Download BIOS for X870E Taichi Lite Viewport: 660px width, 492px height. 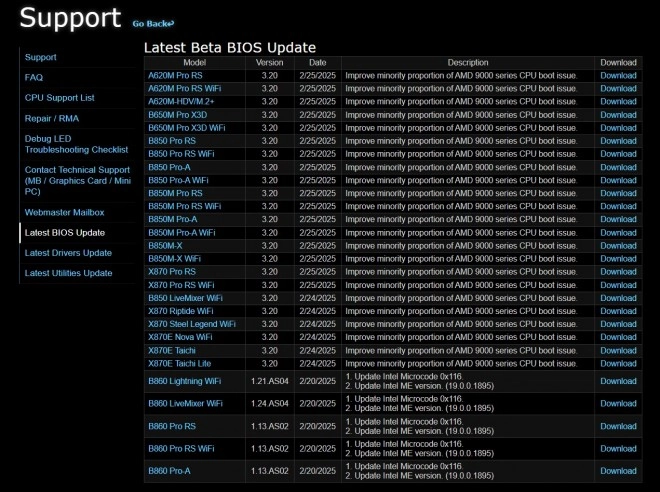618,364
